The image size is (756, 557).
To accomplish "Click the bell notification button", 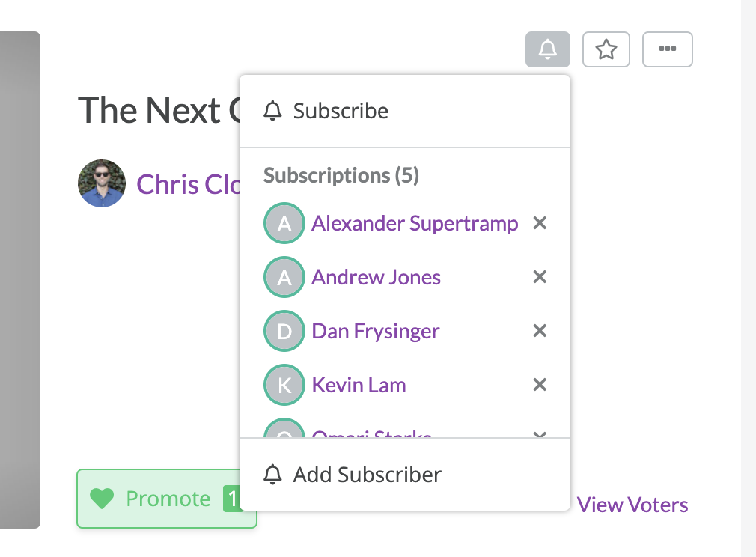I will point(548,49).
